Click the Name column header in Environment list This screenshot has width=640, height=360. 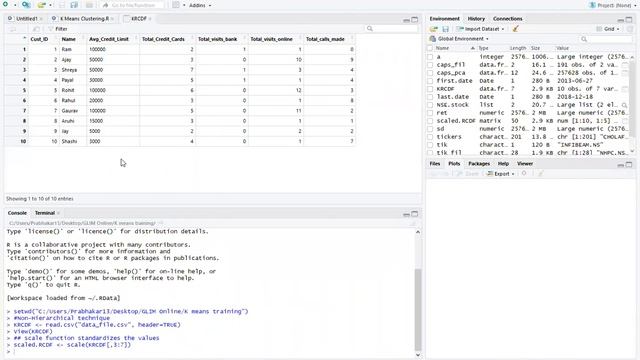(x=442, y=48)
